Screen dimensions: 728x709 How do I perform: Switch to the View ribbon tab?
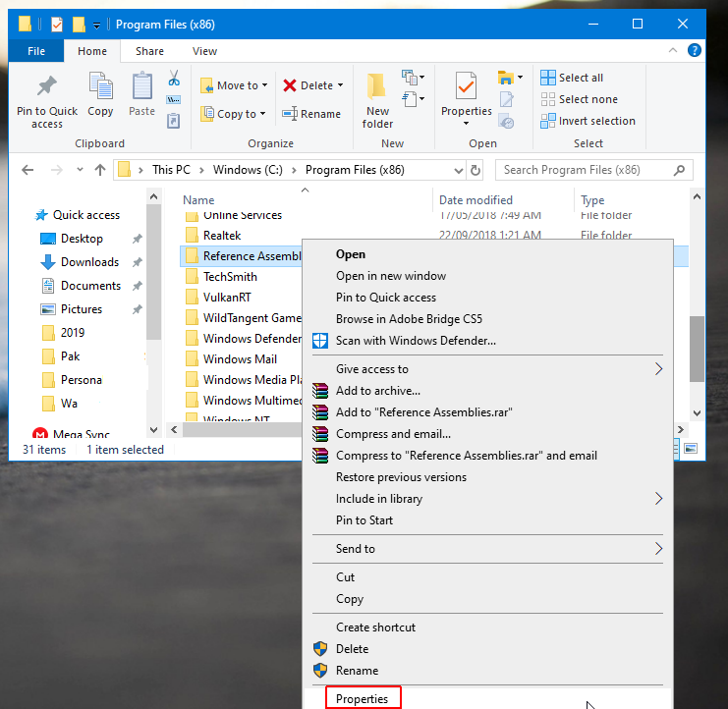[205, 51]
